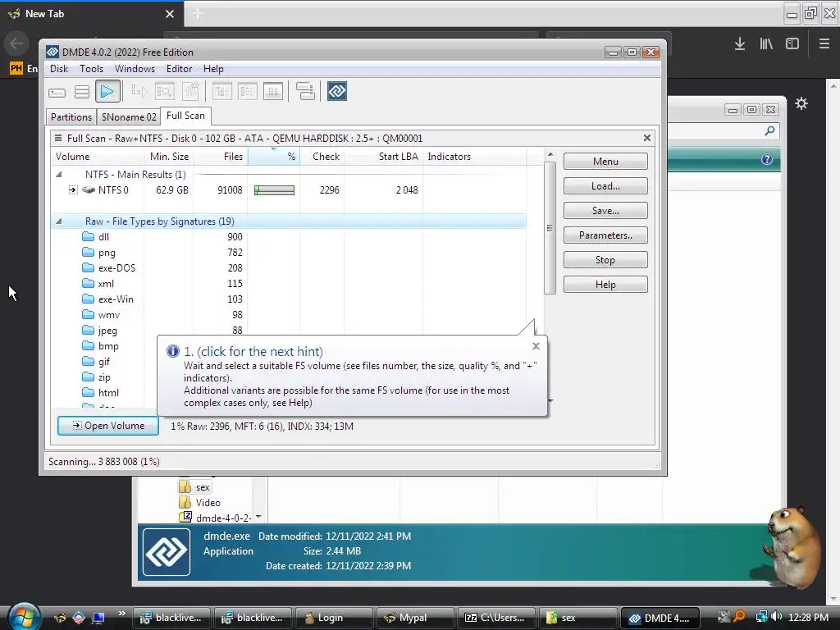Click the Select Disk drive toolbar icon

click(57, 92)
